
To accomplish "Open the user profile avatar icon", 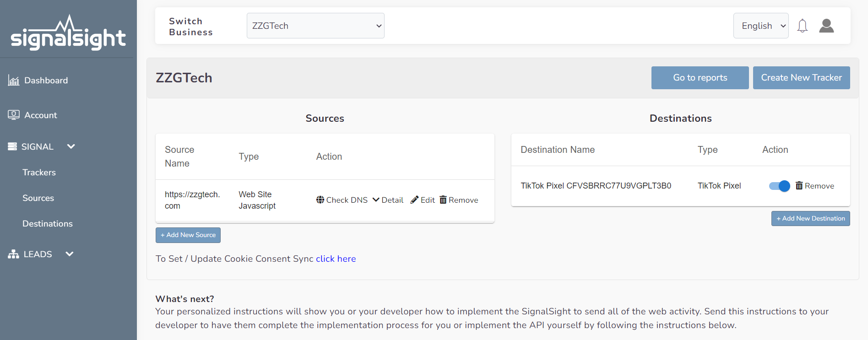I will 826,26.
